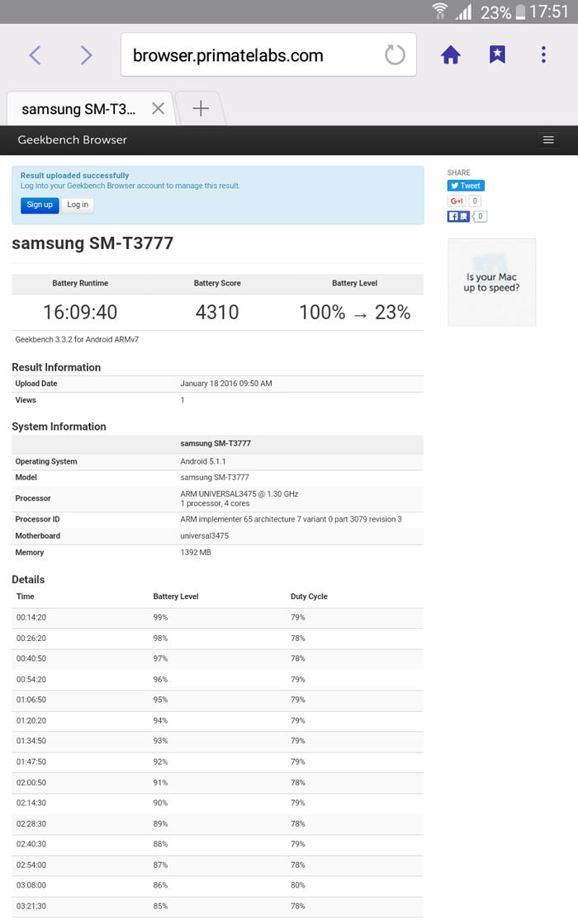This screenshot has width=578, height=924.
Task: Open the bookmarks star icon
Action: (497, 55)
